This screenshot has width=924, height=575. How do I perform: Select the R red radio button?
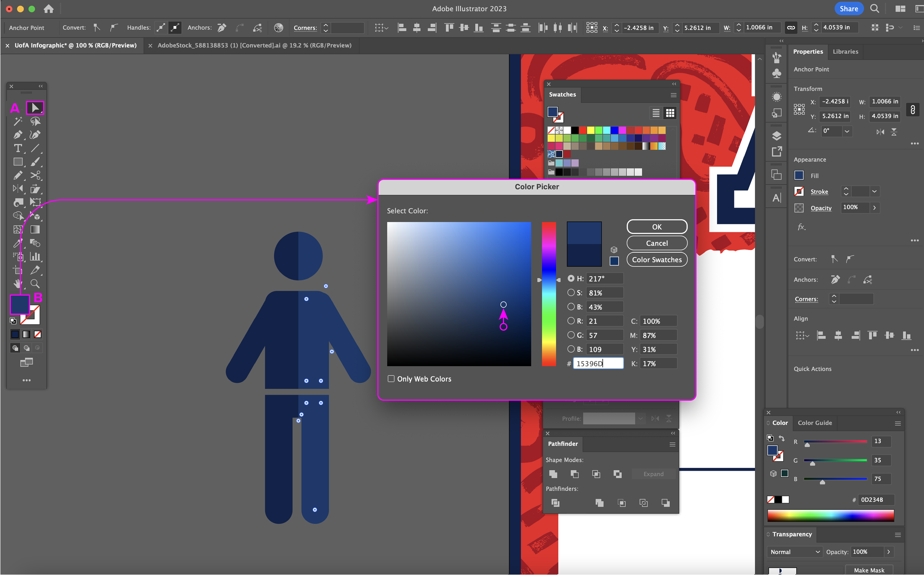571,321
